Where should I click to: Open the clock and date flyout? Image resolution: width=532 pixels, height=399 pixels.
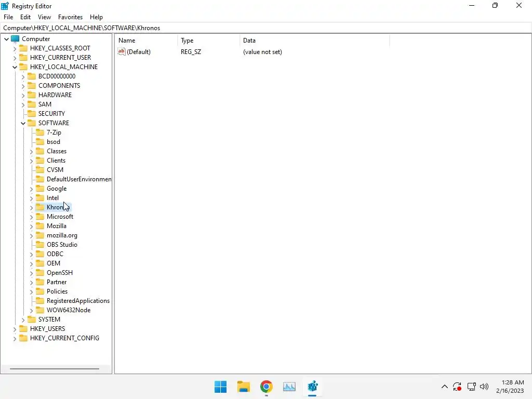(x=510, y=387)
